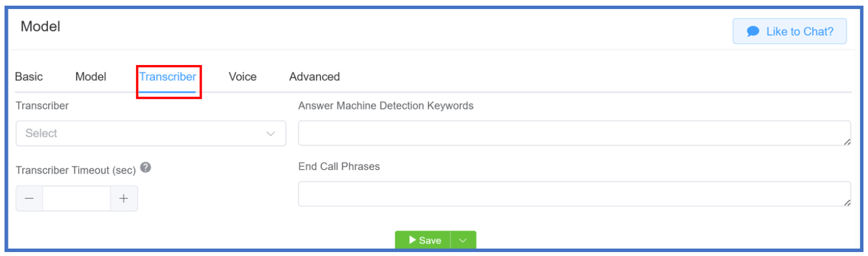Click the Like to Chat? button

[x=790, y=31]
